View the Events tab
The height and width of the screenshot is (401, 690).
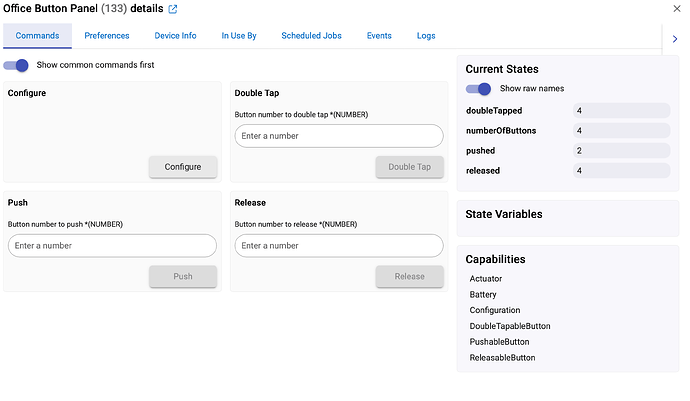tap(379, 36)
